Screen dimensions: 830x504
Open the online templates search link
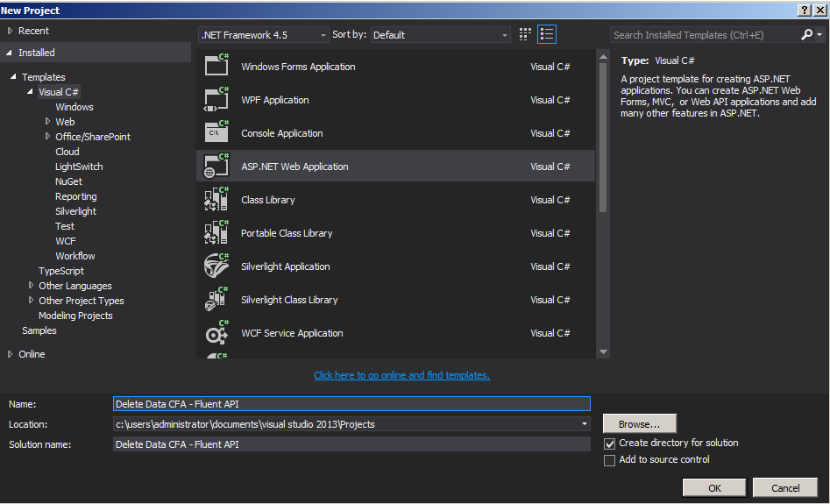point(401,375)
